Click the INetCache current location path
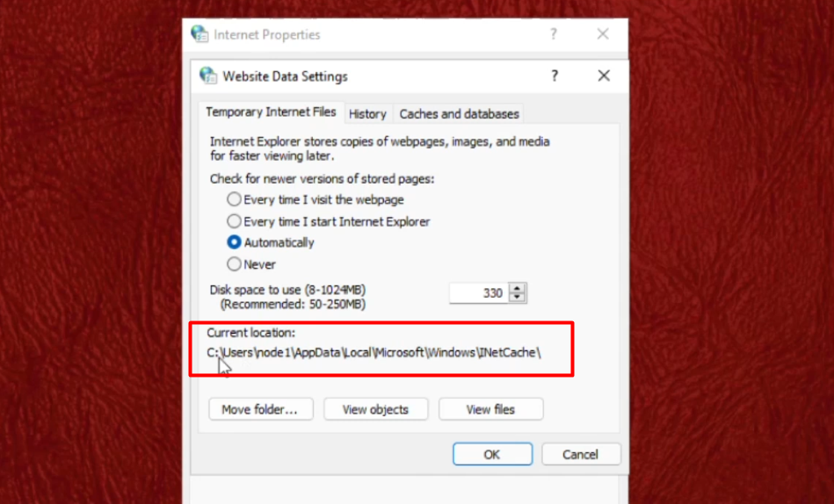This screenshot has width=834, height=504. [x=373, y=352]
